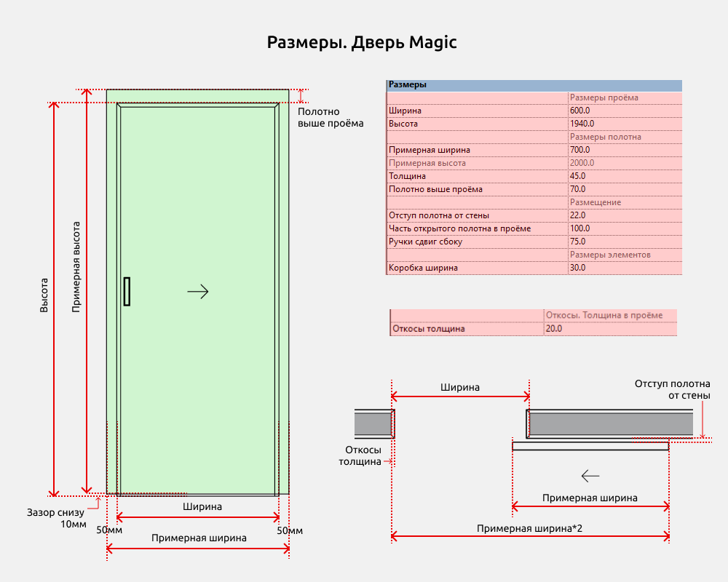Click the 'Коробка ширина' row label
The height and width of the screenshot is (582, 728).
coord(423,268)
